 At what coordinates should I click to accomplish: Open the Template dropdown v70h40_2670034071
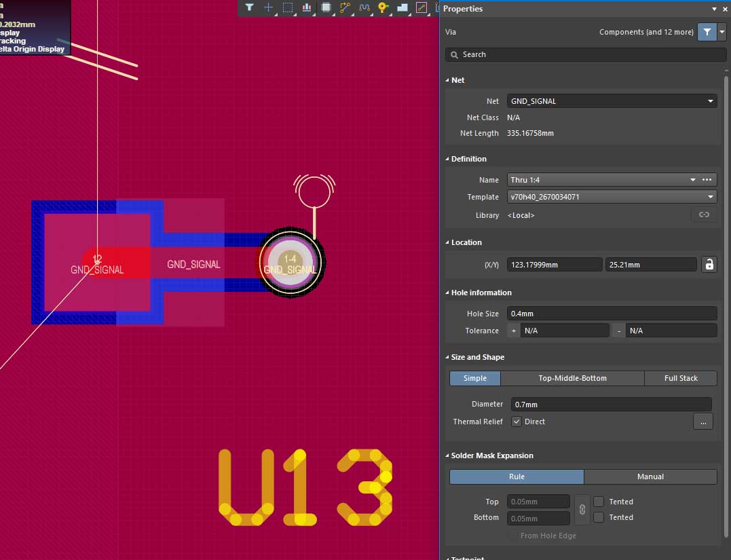point(612,197)
